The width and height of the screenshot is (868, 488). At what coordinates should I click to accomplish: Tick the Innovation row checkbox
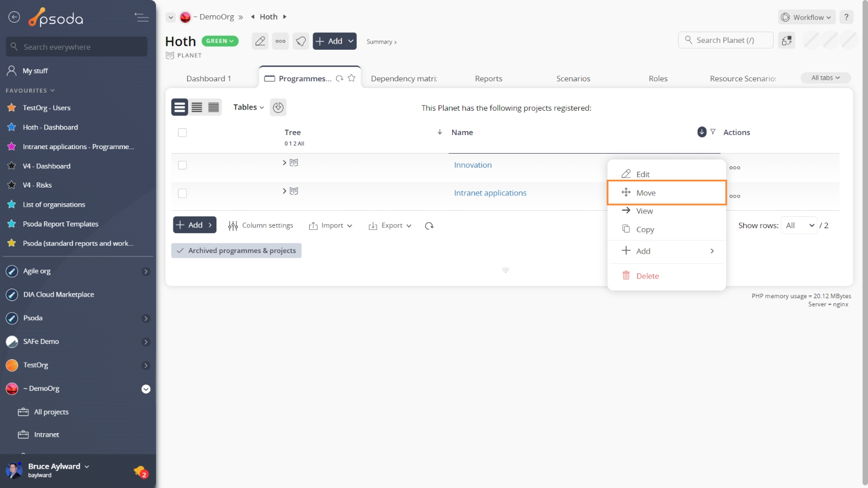182,165
